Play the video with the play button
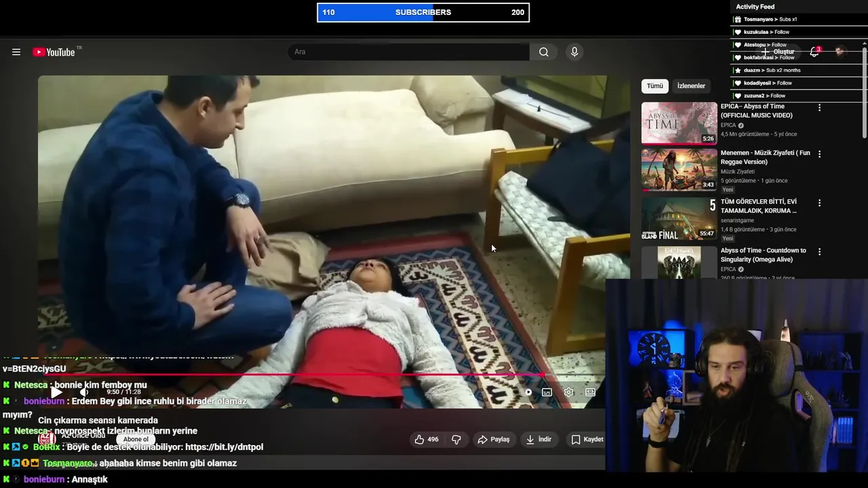Screen dimensions: 868x488 coord(57,392)
